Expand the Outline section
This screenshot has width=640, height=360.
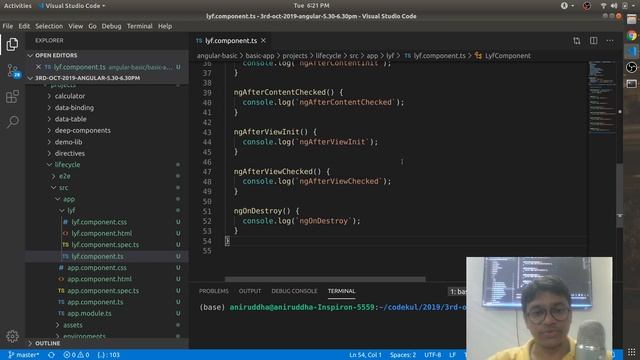107,343
